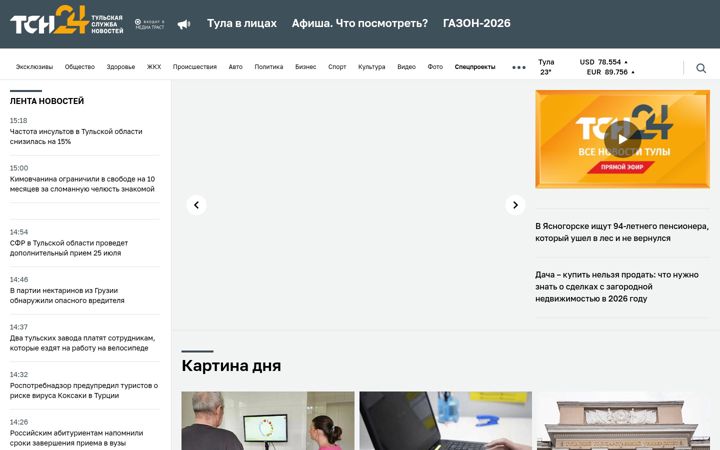Click USD 78.554 exchange rate
This screenshot has height=450, width=720.
[603, 62]
